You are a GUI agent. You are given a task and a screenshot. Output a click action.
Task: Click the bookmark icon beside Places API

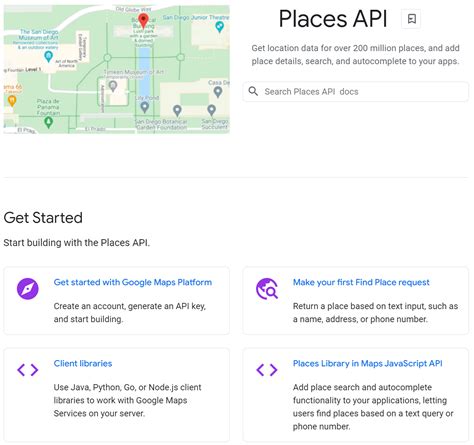pyautogui.click(x=411, y=19)
